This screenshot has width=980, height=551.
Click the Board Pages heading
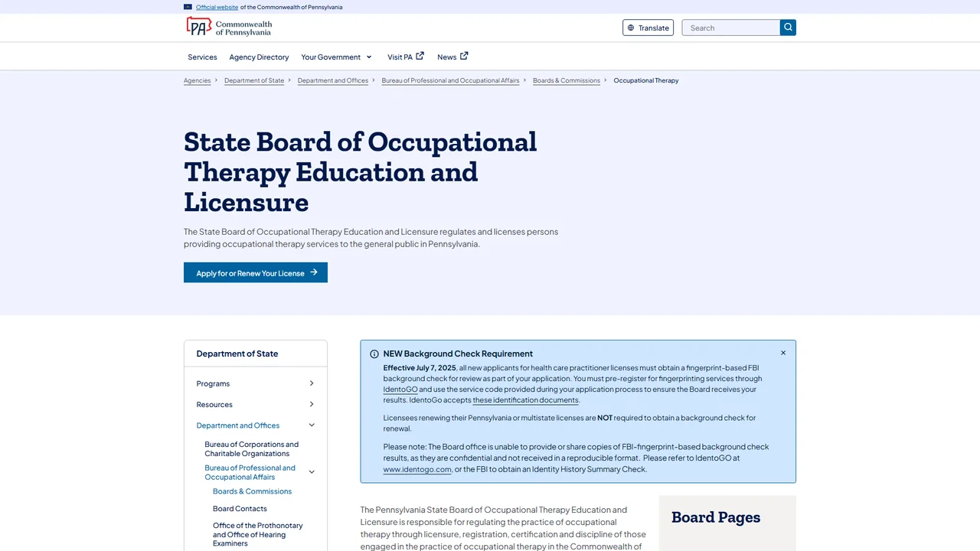(x=716, y=517)
